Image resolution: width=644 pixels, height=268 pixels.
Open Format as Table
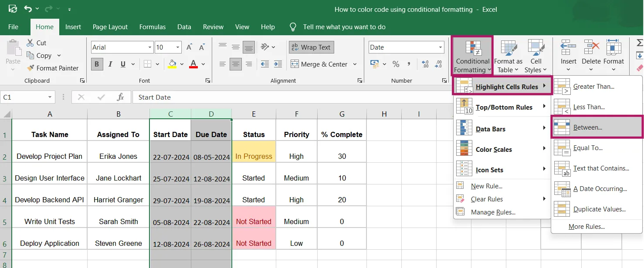tap(508, 56)
